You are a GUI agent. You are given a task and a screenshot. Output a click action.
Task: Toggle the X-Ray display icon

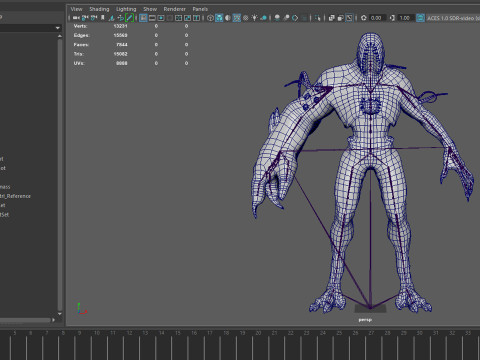click(x=331, y=18)
